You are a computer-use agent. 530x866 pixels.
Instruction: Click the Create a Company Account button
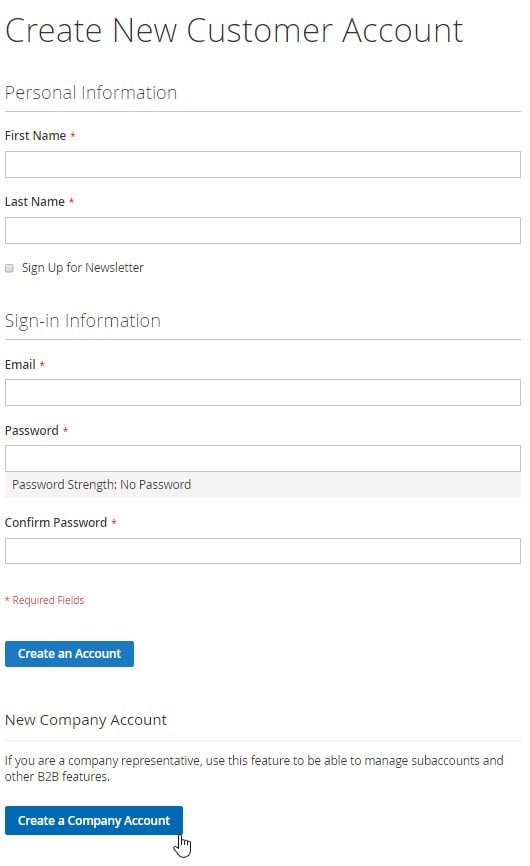94,821
